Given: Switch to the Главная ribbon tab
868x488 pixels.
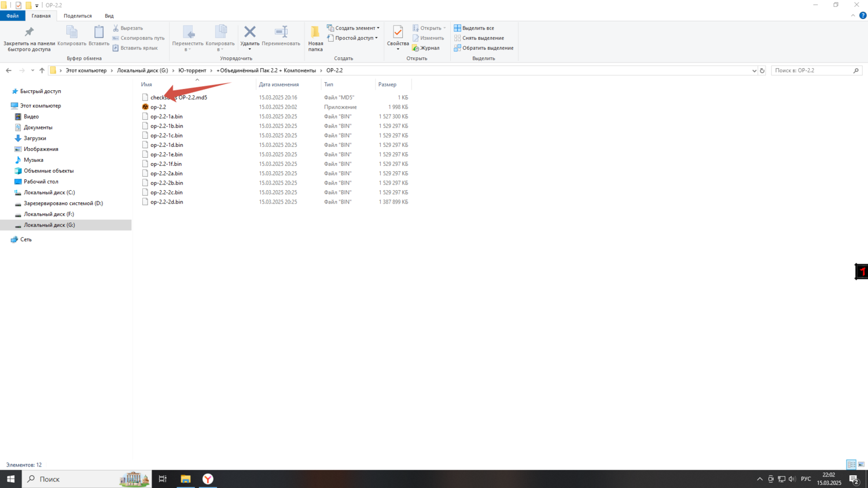Looking at the screenshot, I should (x=41, y=16).
